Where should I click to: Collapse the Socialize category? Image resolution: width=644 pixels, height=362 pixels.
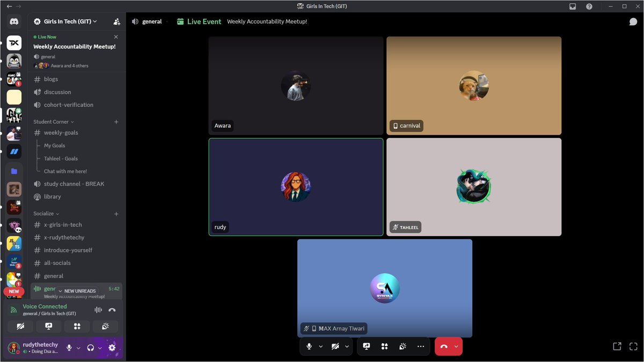(46, 213)
